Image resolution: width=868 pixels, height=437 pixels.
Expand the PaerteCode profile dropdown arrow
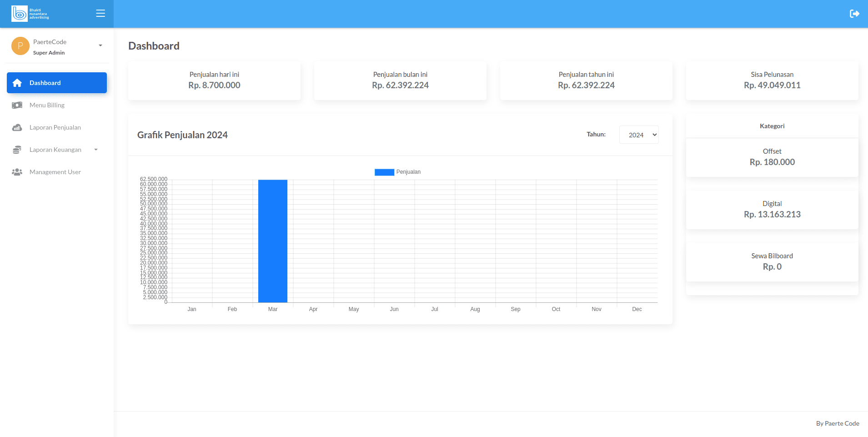pyautogui.click(x=100, y=45)
